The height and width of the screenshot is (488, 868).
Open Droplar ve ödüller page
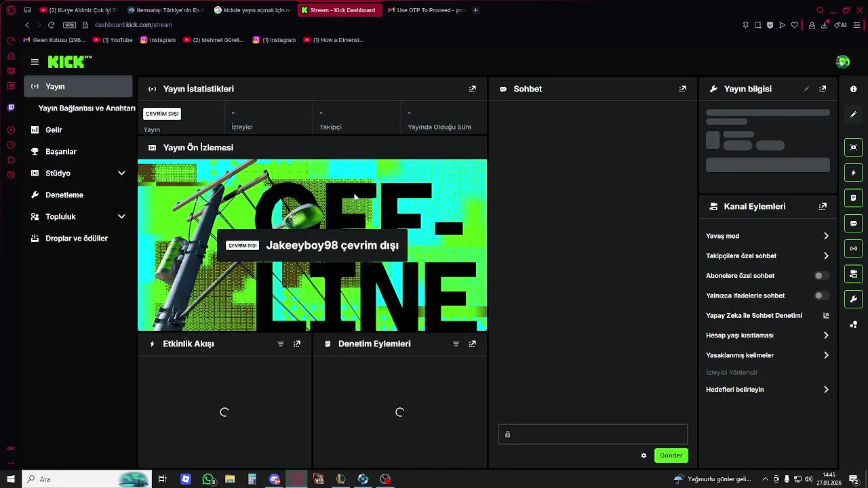point(78,239)
